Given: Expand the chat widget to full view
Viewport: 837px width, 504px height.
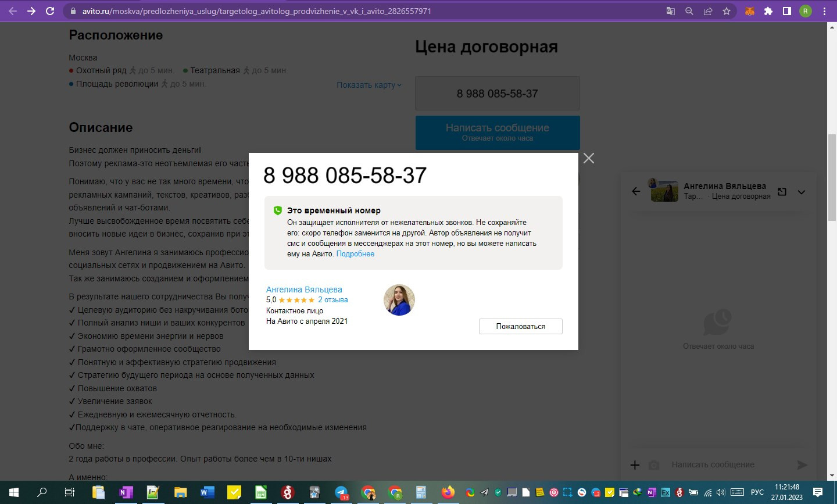Looking at the screenshot, I should [782, 192].
